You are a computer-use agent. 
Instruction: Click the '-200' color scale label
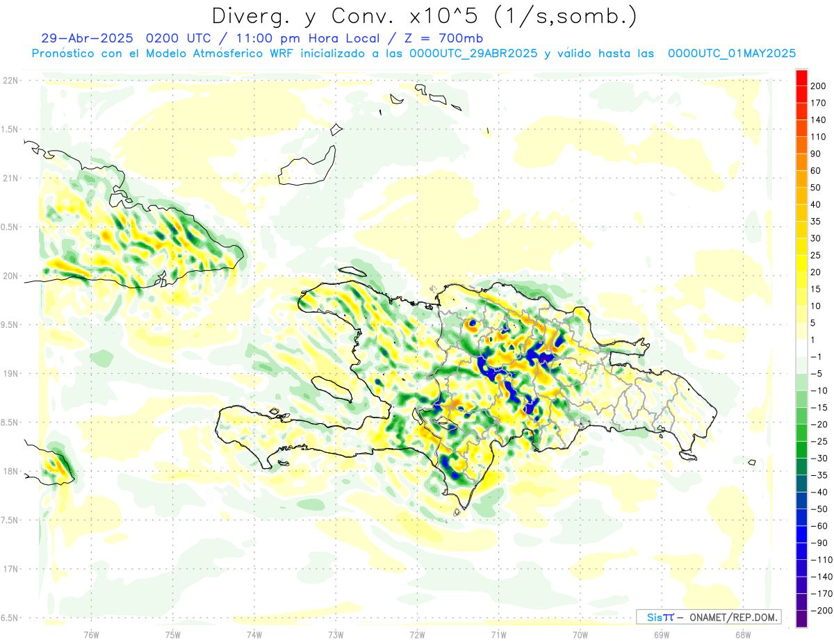(821, 611)
